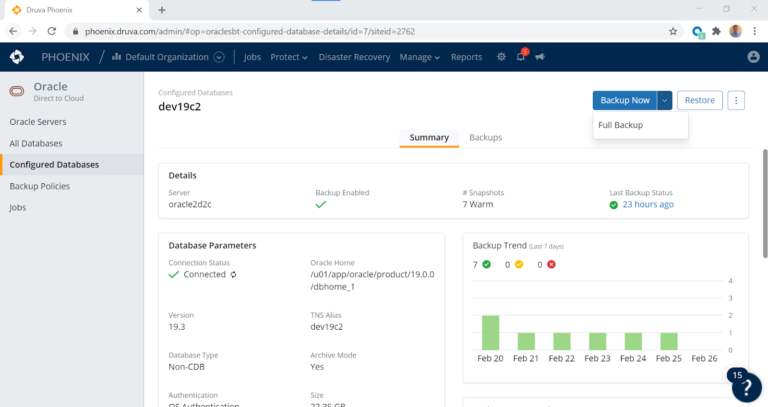Click the Feb 20 backup trend bar
This screenshot has width=768, height=407.
(490, 331)
